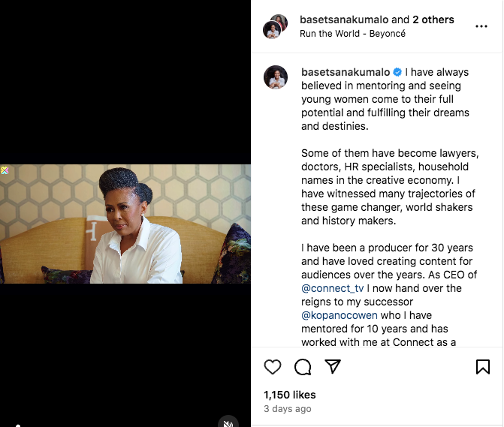504x427 pixels.
Task: Save the post with the bookmark icon
Action: coord(483,367)
